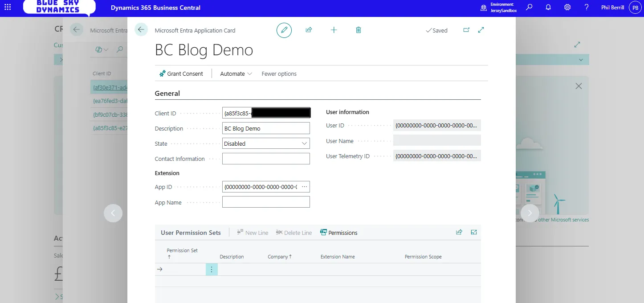Click the User Permission Sets heading
Image resolution: width=644 pixels, height=303 pixels.
coord(191,233)
